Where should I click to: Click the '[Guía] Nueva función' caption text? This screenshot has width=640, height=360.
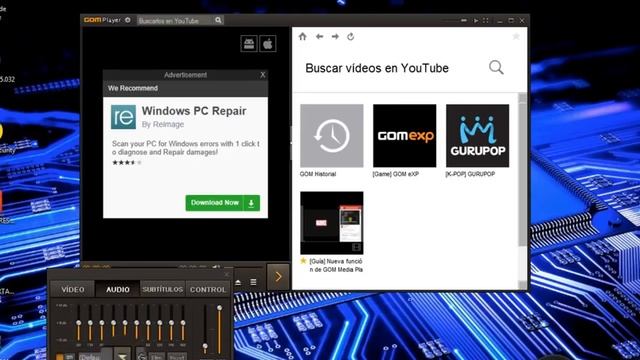tap(336, 265)
